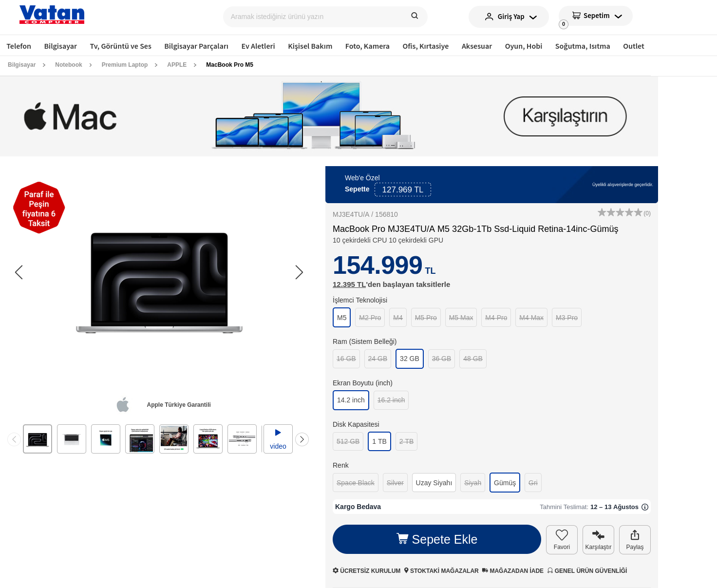The height and width of the screenshot is (588, 717).
Task: Open the shopping cart icon in header
Action: 576,16
